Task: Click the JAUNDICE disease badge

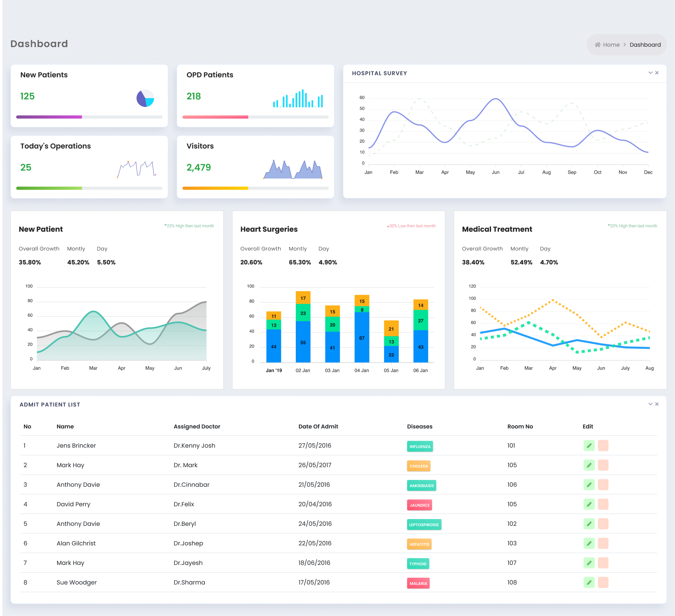Action: coord(420,505)
